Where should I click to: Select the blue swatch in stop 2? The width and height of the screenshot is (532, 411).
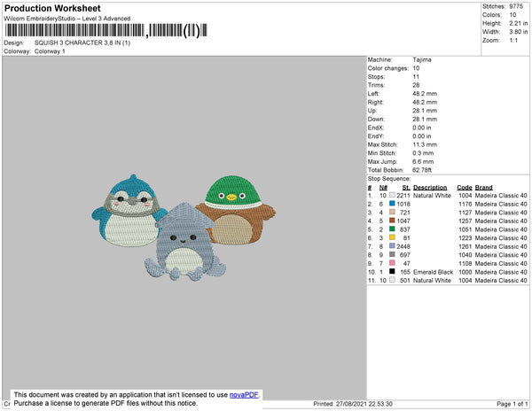(392, 204)
